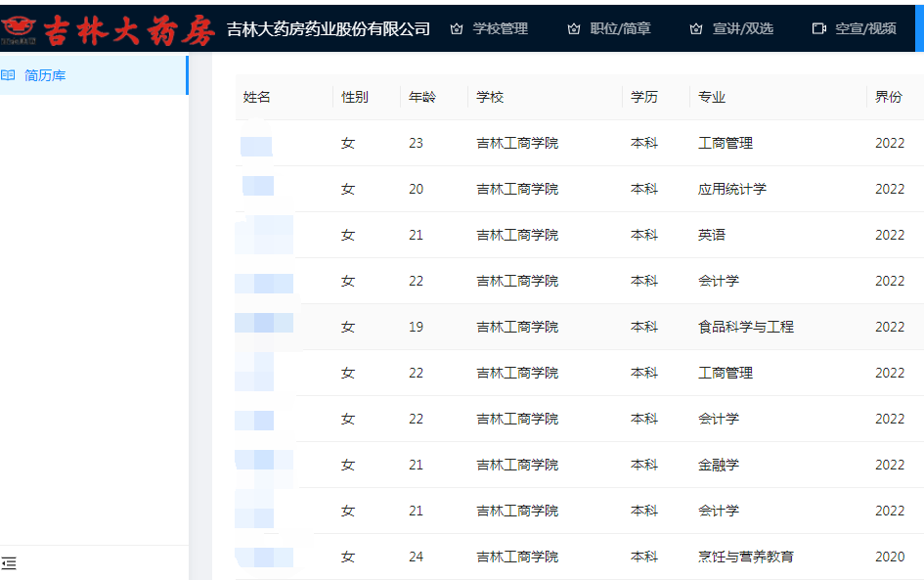This screenshot has height=580, width=924.
Task: Click the crown icon beside 职位/简章
Action: pyautogui.click(x=574, y=29)
